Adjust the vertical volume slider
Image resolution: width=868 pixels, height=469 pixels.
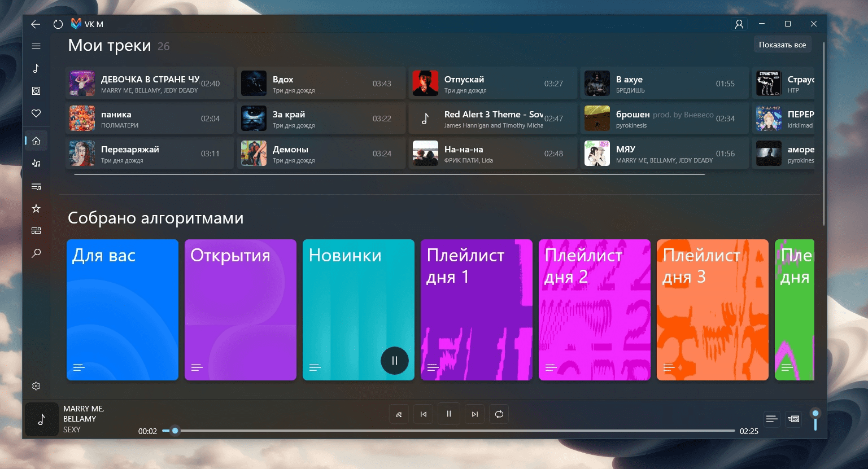pyautogui.click(x=815, y=420)
